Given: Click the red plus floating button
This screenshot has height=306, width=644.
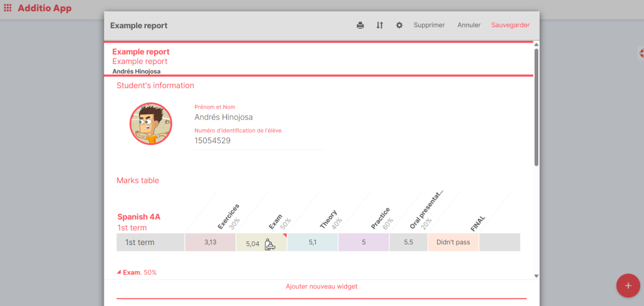Looking at the screenshot, I should pos(628,285).
